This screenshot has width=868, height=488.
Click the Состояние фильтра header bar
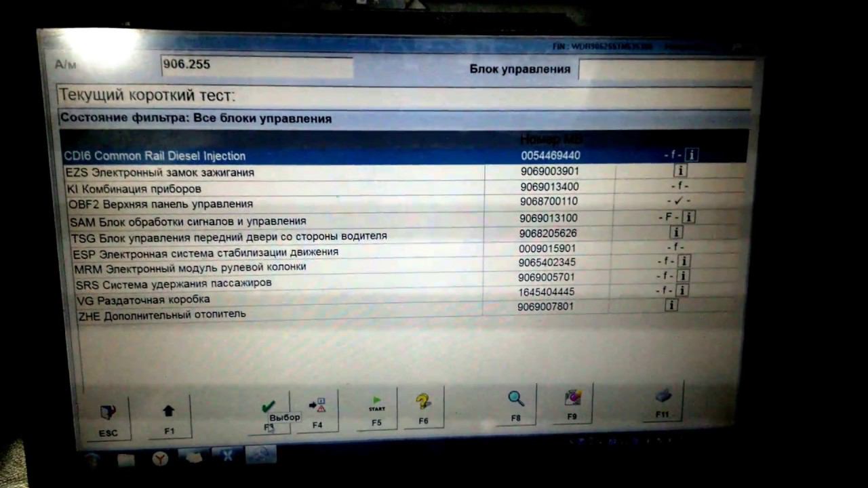(404, 119)
